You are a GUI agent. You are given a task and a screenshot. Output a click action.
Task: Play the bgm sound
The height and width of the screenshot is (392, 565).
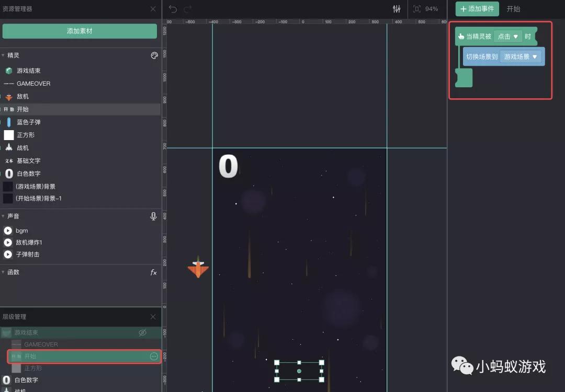(x=8, y=230)
